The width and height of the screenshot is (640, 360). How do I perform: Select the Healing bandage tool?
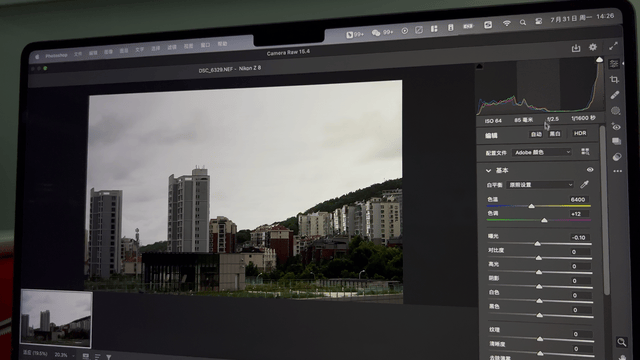pyautogui.click(x=615, y=95)
